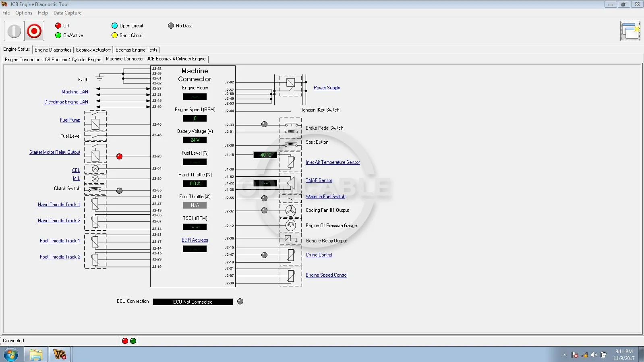Follow the Water in Fuel Switch link
644x362 pixels.
pos(325,197)
